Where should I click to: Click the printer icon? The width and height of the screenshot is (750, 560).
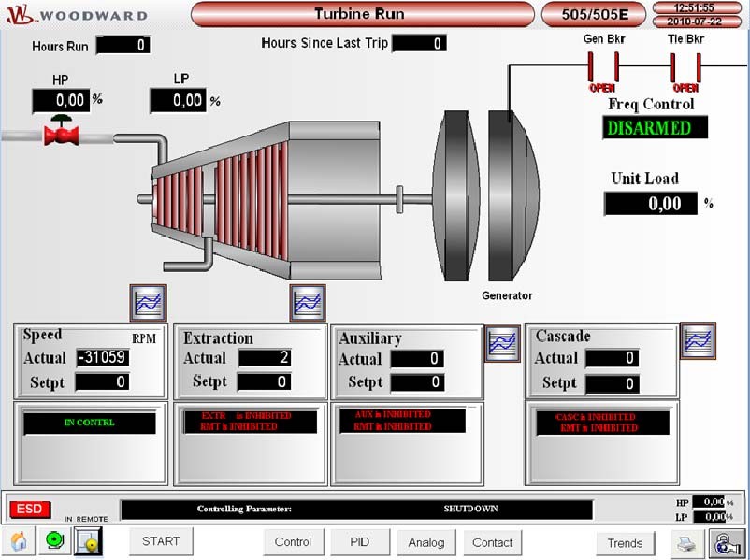[686, 543]
